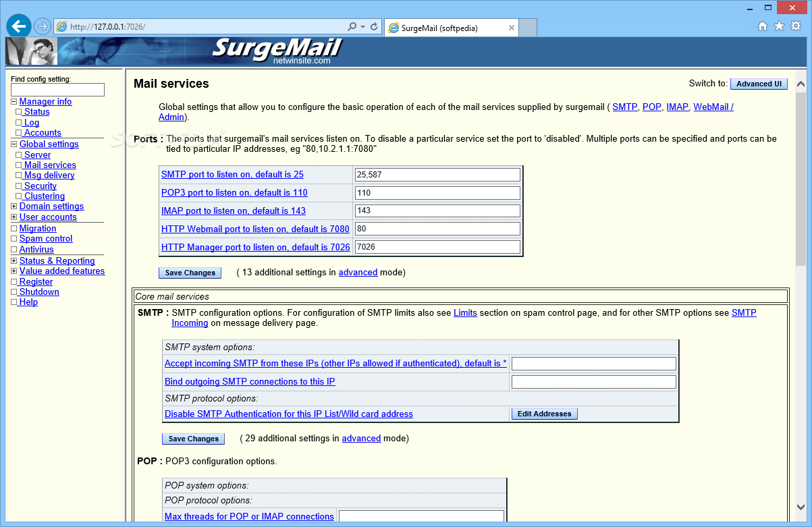Click the refresh icon in address bar
812x527 pixels.
(374, 27)
